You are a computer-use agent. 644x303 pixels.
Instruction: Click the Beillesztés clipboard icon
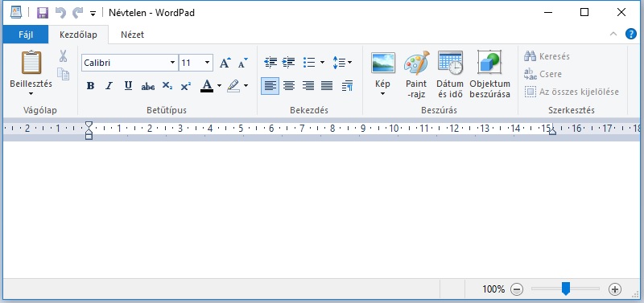(x=31, y=63)
